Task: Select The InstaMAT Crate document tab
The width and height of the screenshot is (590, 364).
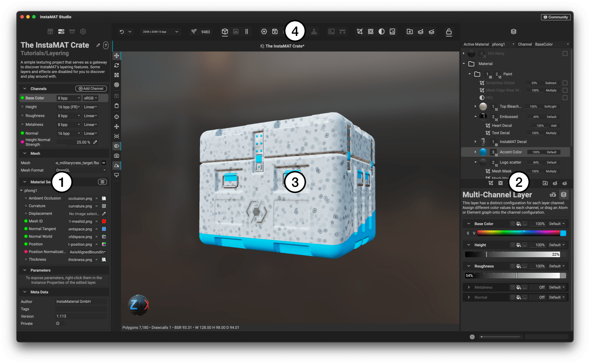Action: [x=283, y=46]
